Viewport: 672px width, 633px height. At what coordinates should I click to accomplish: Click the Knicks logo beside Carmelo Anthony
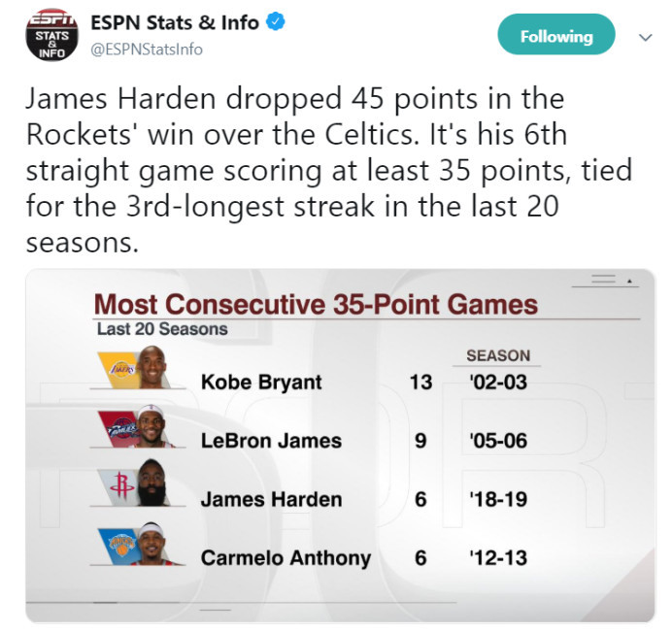[x=119, y=547]
